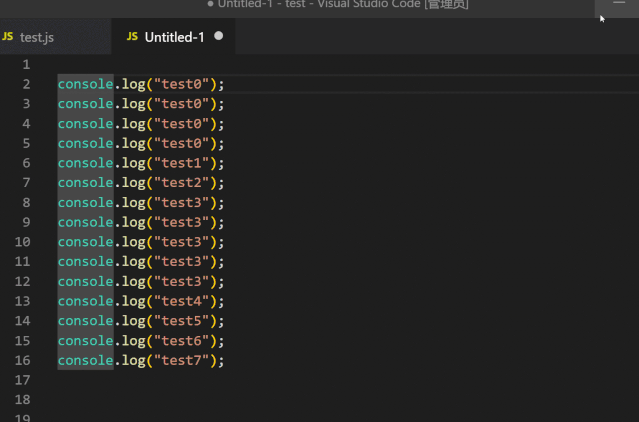Click line number 12 in the gutter
Screen dimensions: 639x422
point(23,281)
